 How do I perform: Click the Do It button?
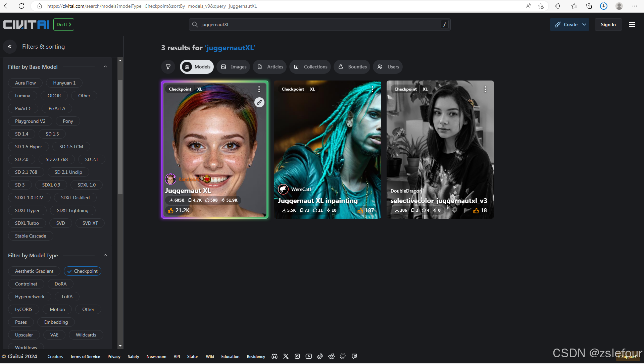tap(64, 24)
